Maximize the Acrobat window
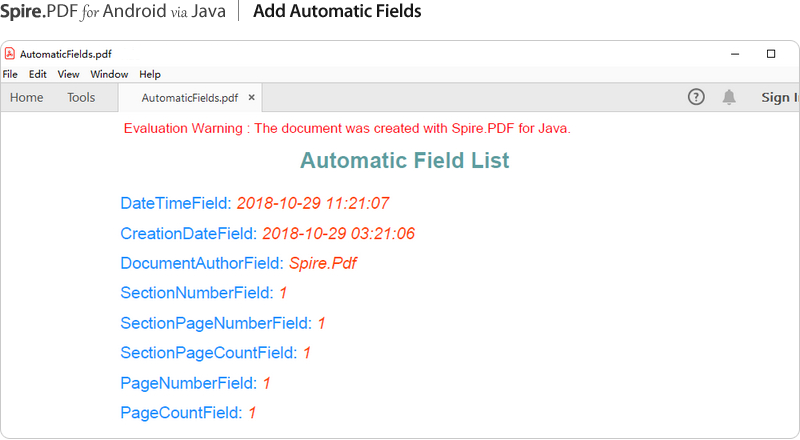The height and width of the screenshot is (440, 800). pos(771,54)
